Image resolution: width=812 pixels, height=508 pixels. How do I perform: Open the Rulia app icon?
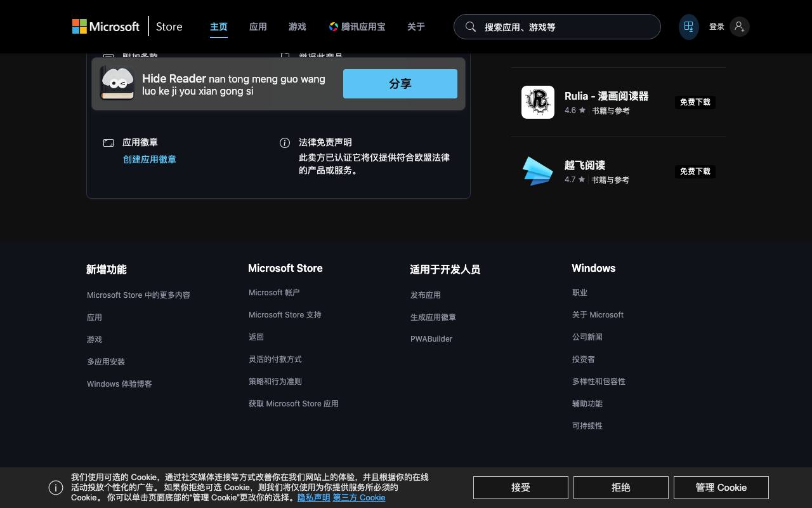(x=538, y=102)
